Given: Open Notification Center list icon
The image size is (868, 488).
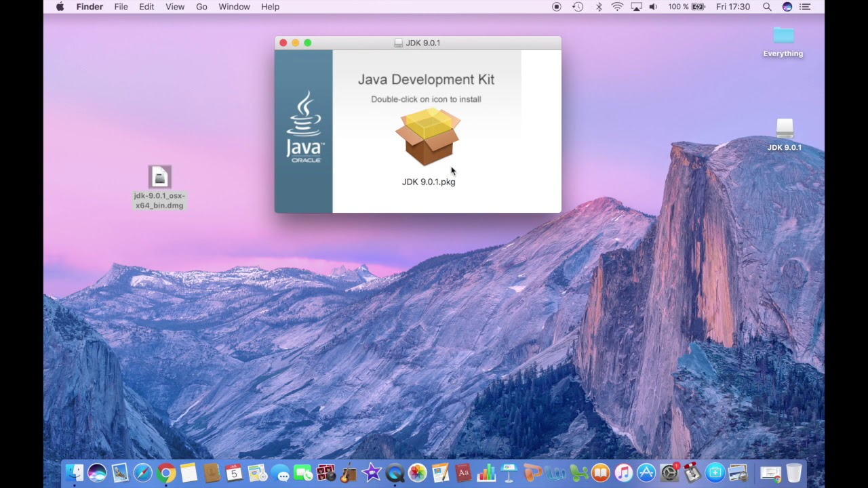Looking at the screenshot, I should point(805,7).
